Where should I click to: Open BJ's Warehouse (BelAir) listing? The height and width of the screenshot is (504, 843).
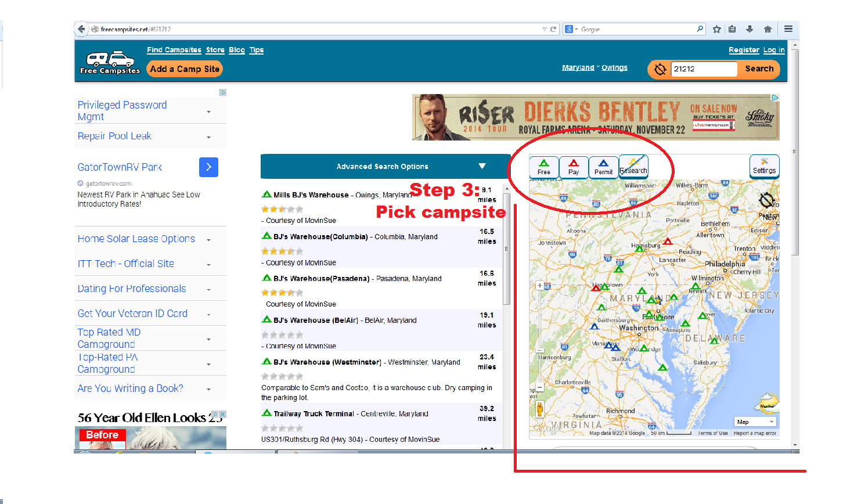(316, 321)
